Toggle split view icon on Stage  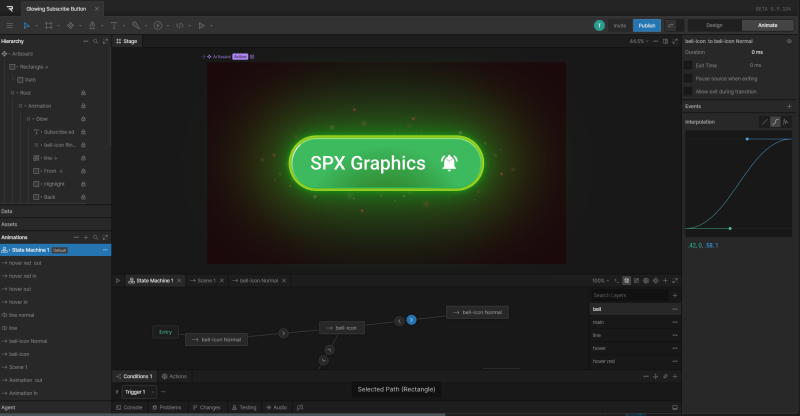665,41
